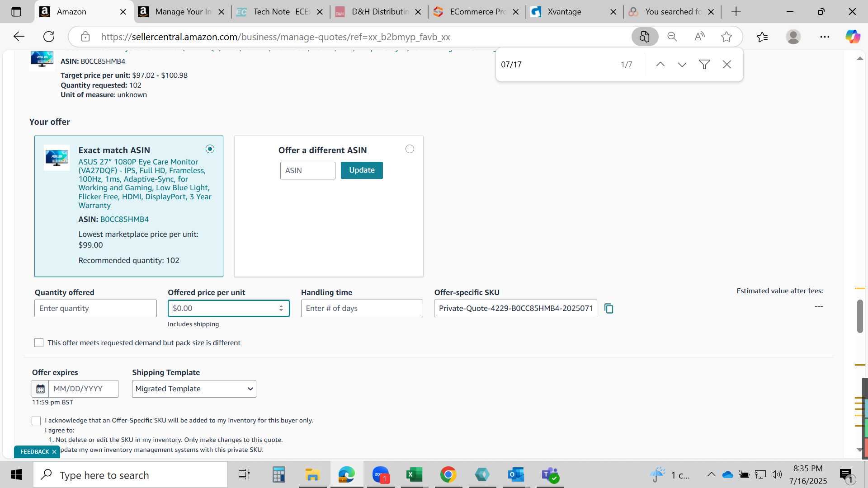Open find filter options icon
The image size is (868, 488).
pyautogui.click(x=704, y=65)
